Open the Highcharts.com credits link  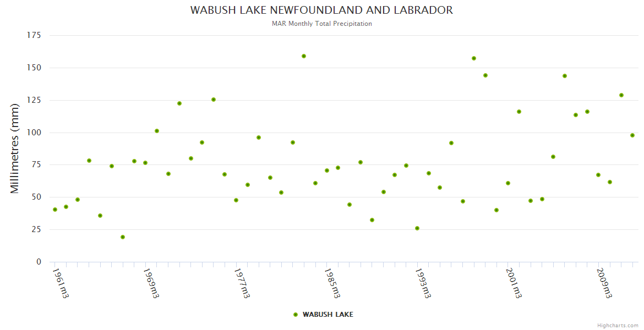tap(618, 325)
